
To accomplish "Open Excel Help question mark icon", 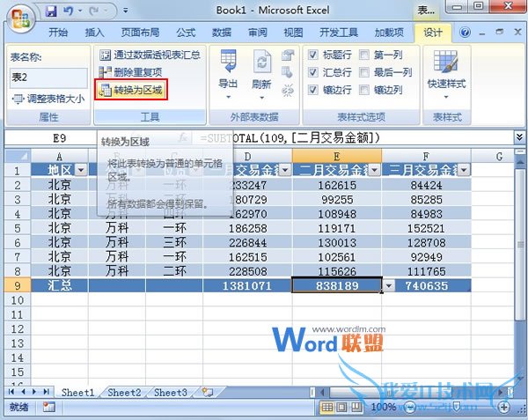I will coord(465,33).
